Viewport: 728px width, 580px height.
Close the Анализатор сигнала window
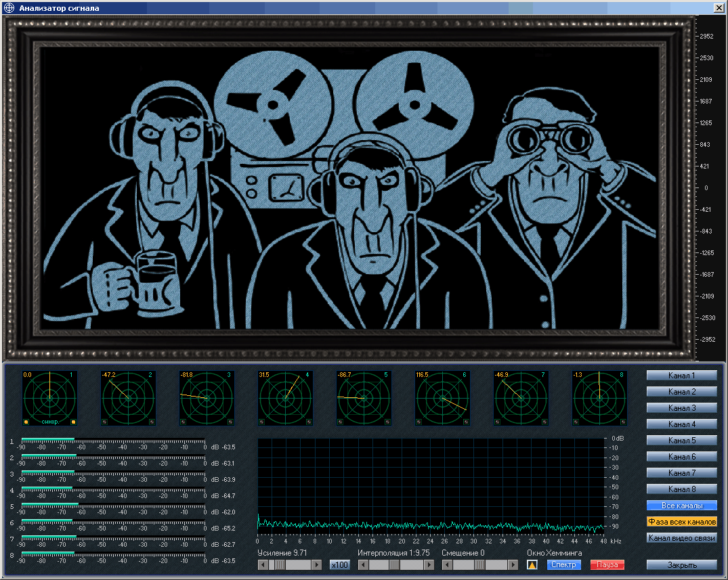point(719,8)
